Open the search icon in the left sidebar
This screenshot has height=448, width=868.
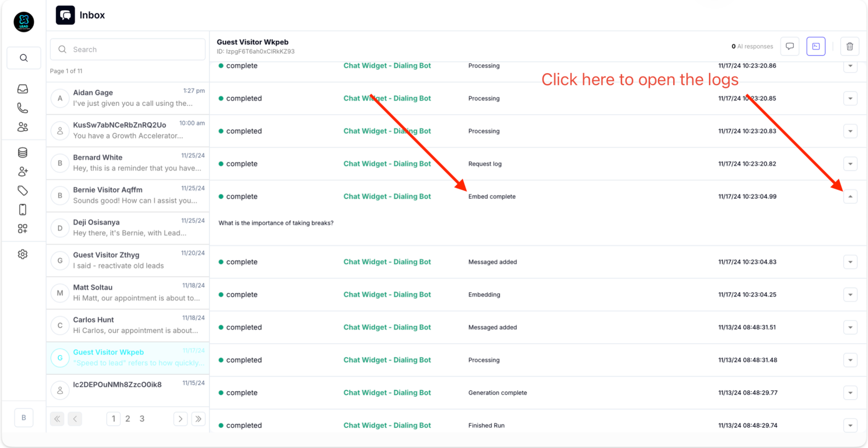click(23, 58)
